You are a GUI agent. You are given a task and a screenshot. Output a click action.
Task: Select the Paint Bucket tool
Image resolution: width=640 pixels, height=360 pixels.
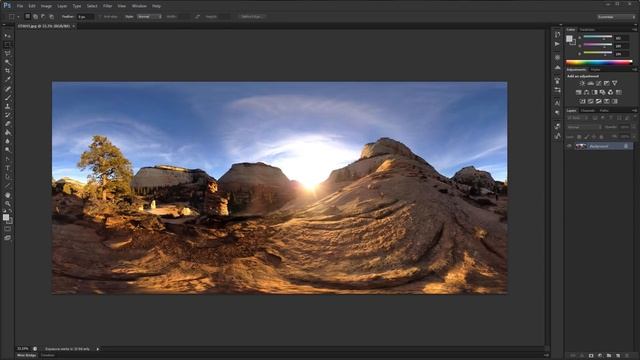coord(7,133)
